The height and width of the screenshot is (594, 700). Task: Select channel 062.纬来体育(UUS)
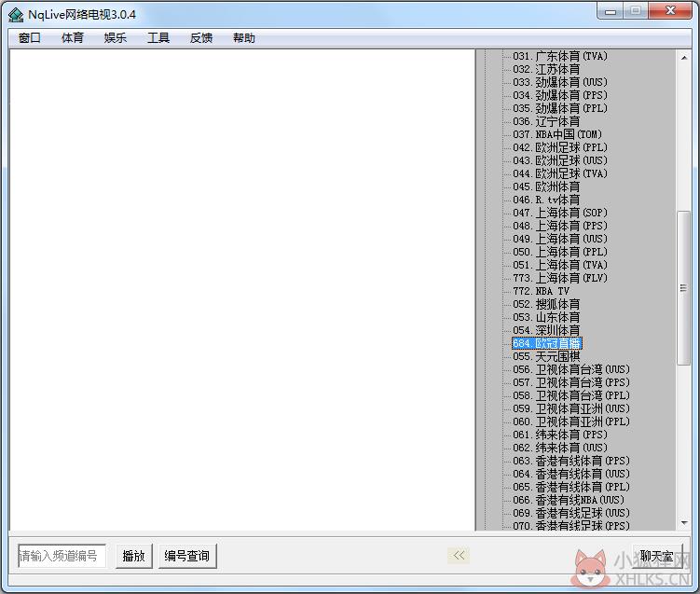[560, 448]
